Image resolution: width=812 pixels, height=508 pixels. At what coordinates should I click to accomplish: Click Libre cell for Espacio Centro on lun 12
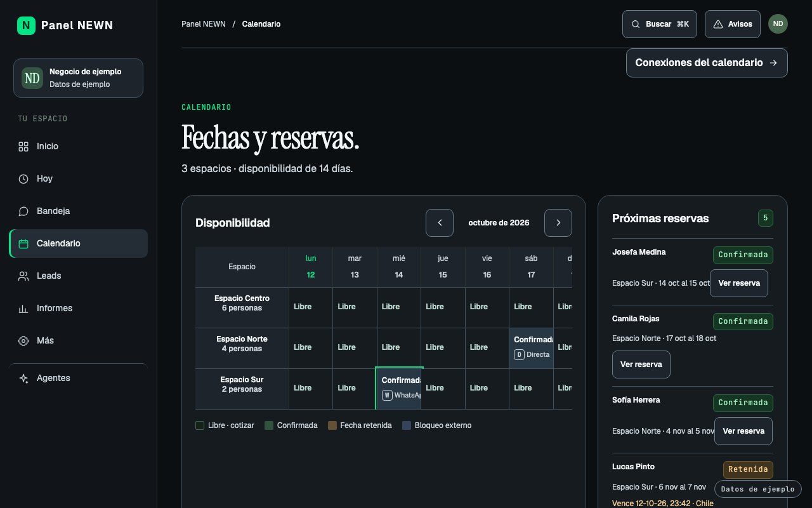pos(311,307)
